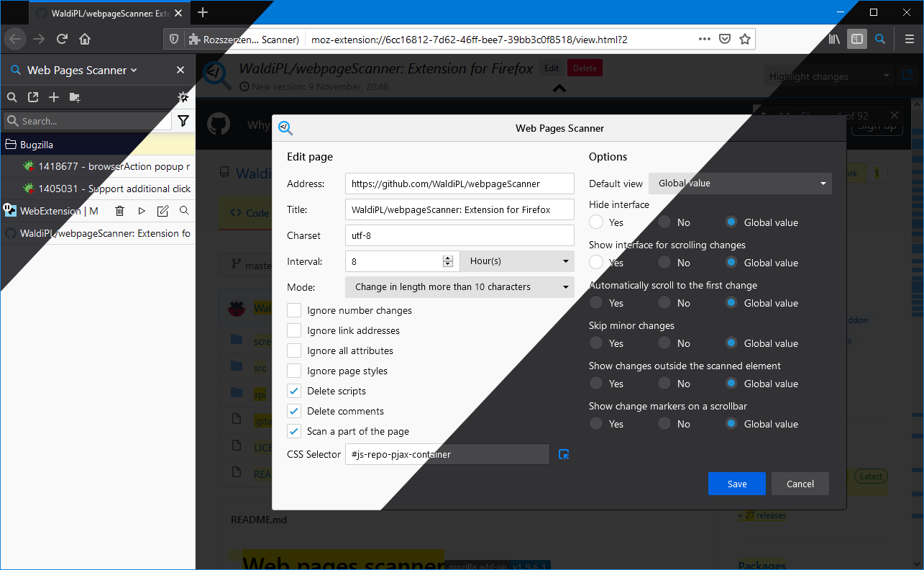Open the Default view dropdown

tap(740, 184)
